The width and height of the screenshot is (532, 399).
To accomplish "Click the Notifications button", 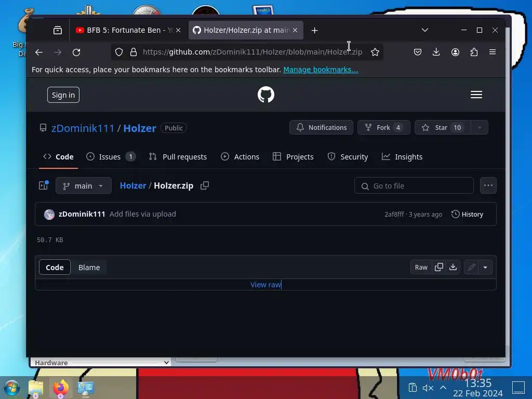I will click(321, 128).
